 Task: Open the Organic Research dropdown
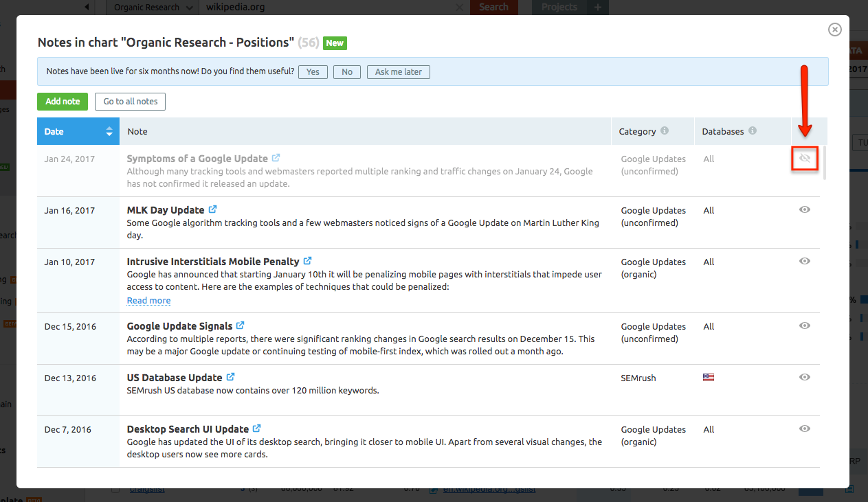point(154,8)
